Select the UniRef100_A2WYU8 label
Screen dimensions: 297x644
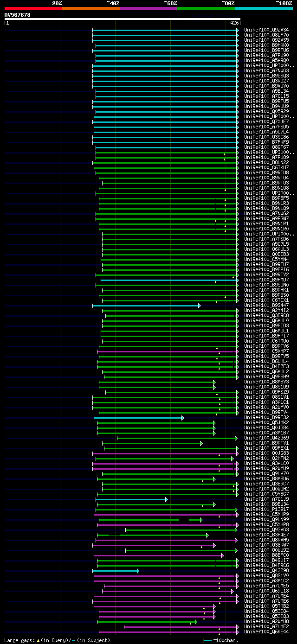click(x=267, y=621)
